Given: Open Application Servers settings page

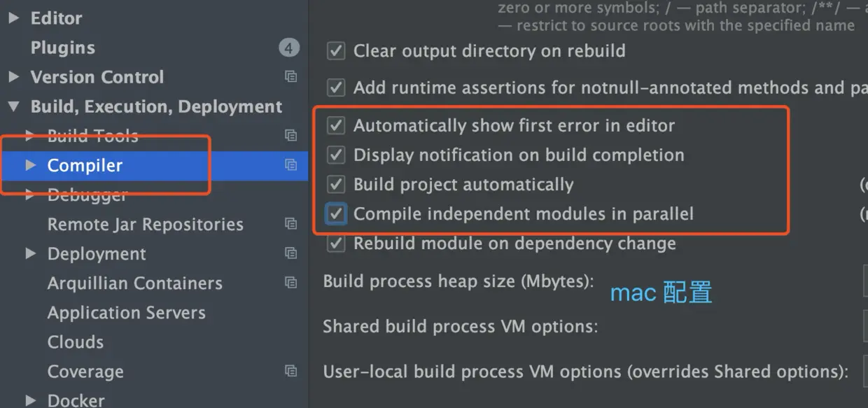Looking at the screenshot, I should [x=126, y=313].
